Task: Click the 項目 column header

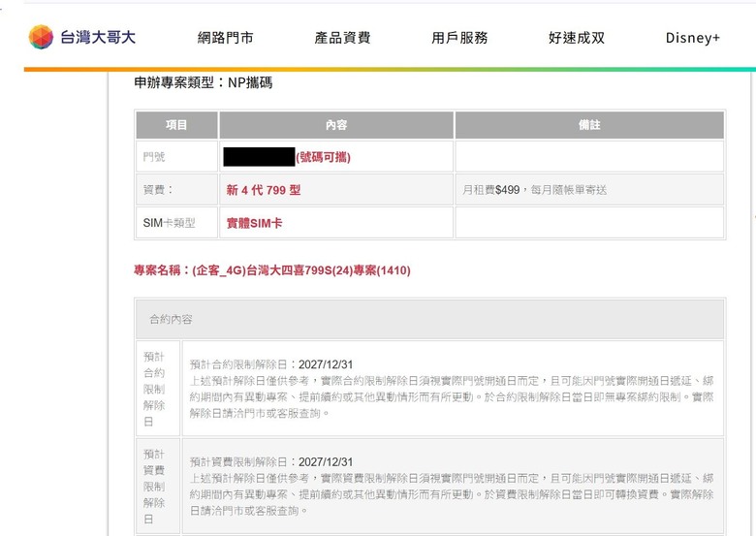Action: click(x=176, y=125)
